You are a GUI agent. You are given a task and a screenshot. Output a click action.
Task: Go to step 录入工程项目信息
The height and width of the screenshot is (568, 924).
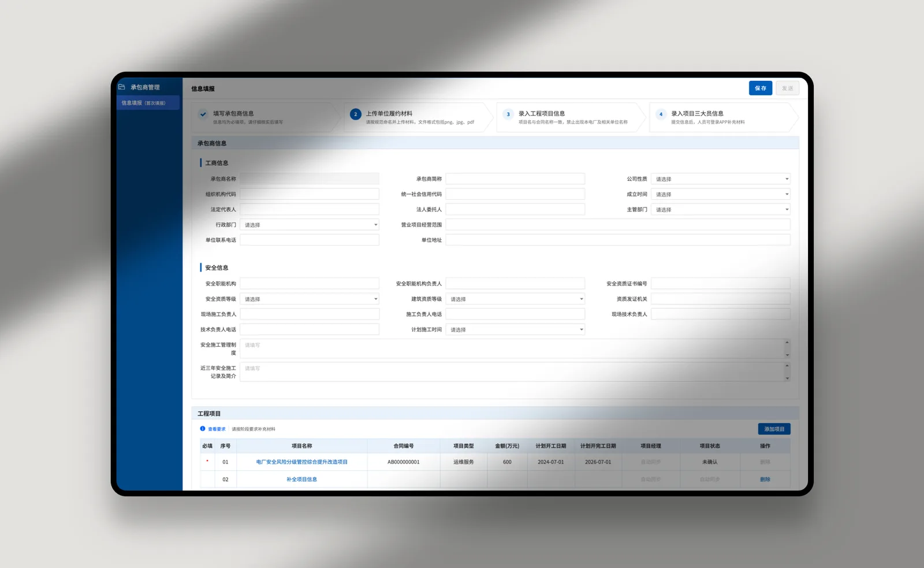coord(542,114)
